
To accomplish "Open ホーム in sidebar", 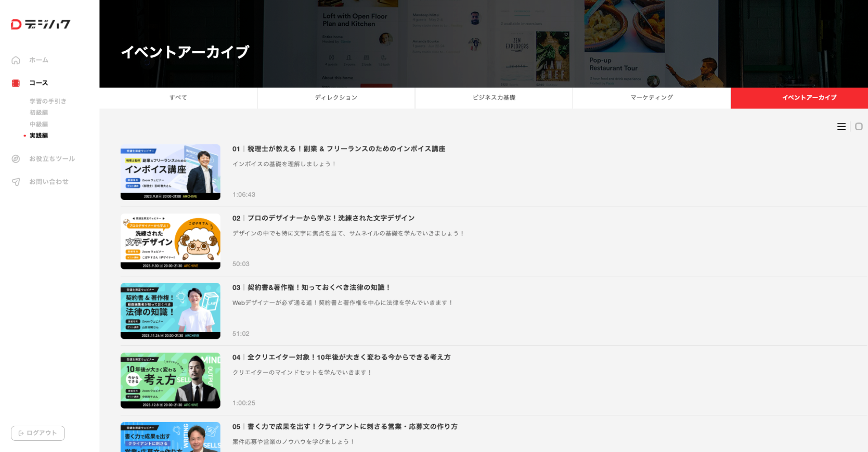I will pyautogui.click(x=39, y=60).
